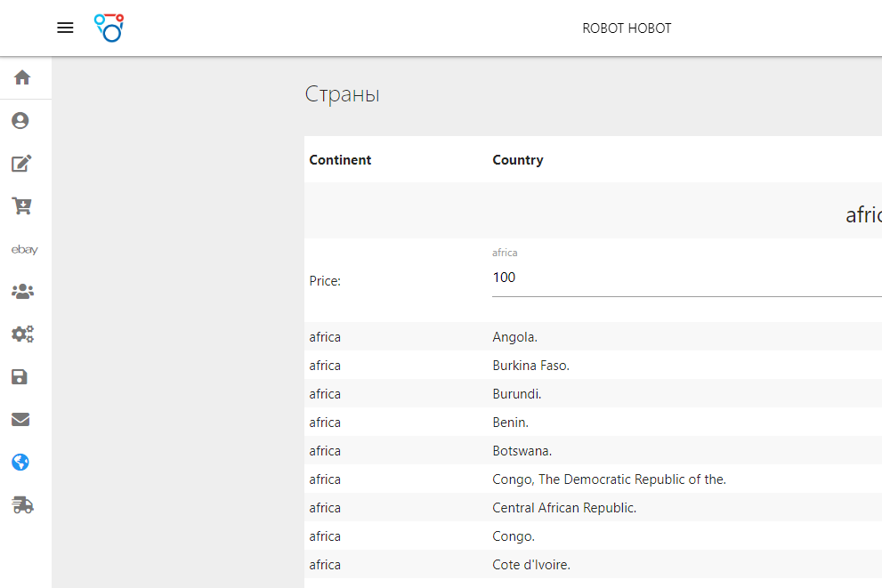Open the delivery truck sidebar icon
882x588 pixels.
click(22, 505)
